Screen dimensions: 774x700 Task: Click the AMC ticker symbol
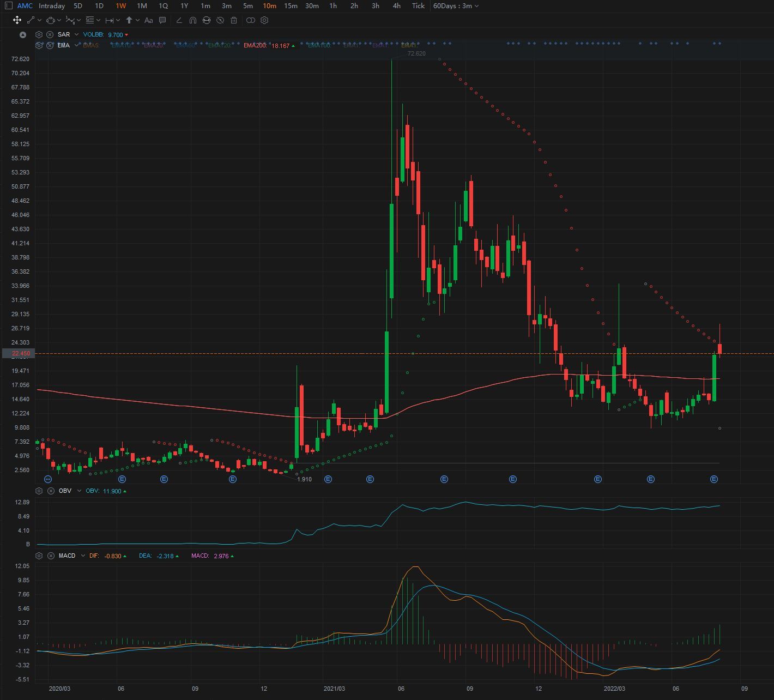[25, 5]
